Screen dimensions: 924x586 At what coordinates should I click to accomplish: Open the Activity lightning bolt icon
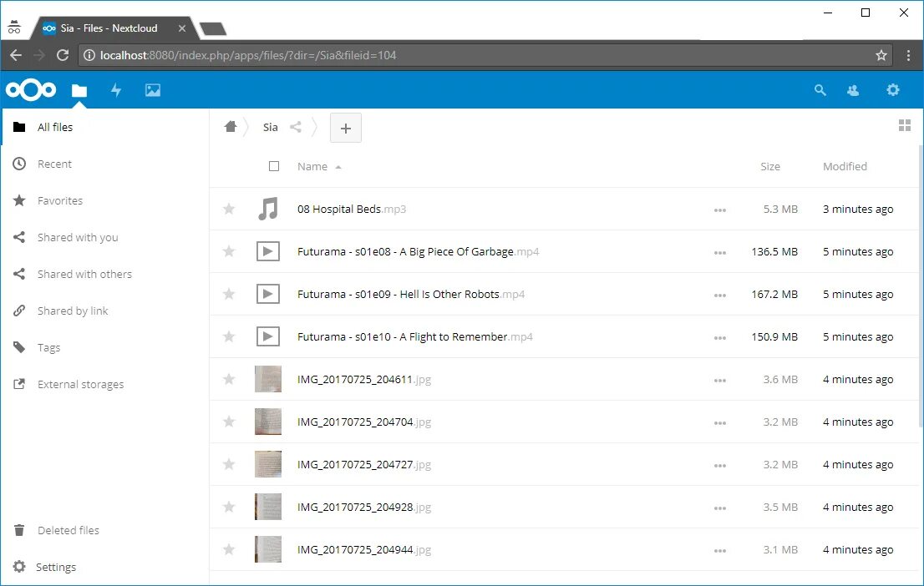click(116, 90)
